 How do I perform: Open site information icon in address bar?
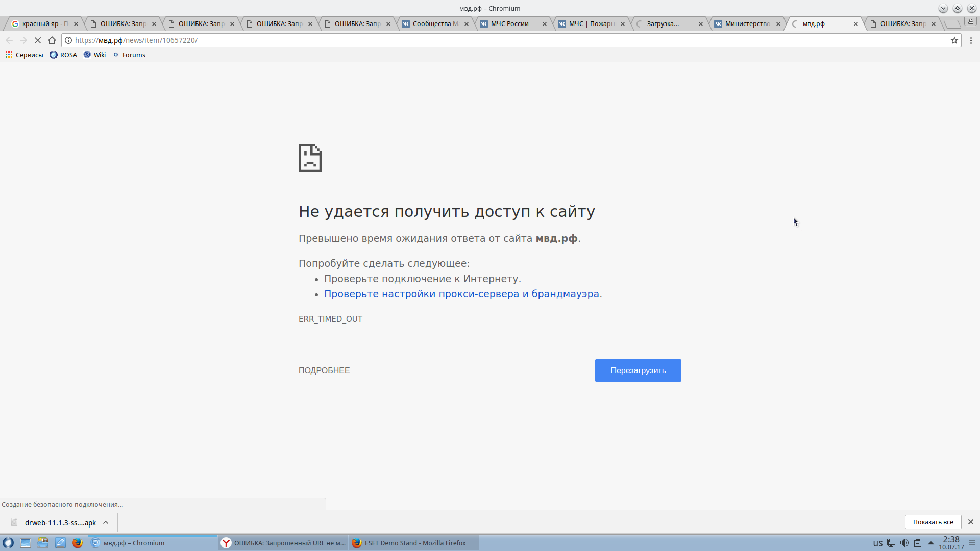tap(68, 40)
